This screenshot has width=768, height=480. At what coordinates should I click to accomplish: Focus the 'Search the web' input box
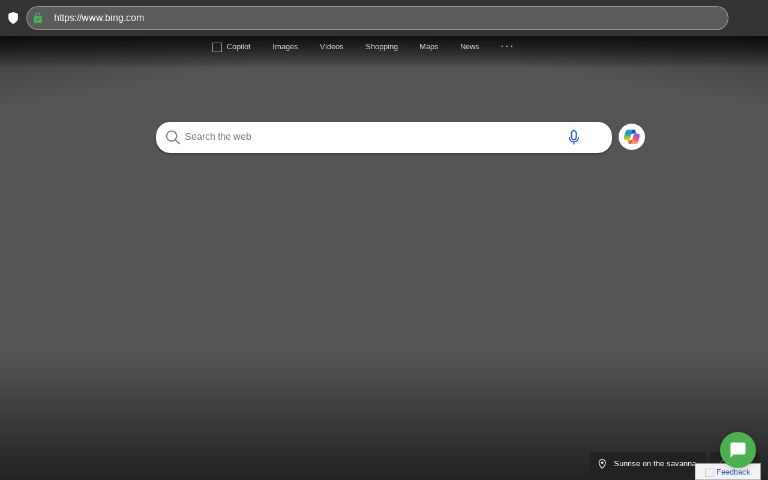coord(370,137)
